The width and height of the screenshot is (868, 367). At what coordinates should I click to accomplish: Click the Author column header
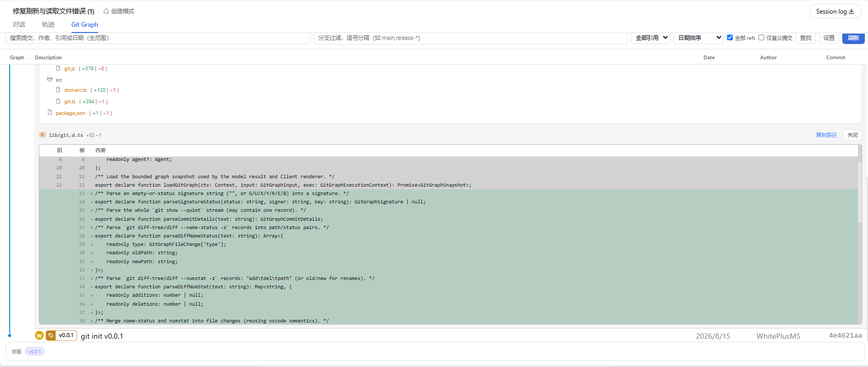coord(768,58)
